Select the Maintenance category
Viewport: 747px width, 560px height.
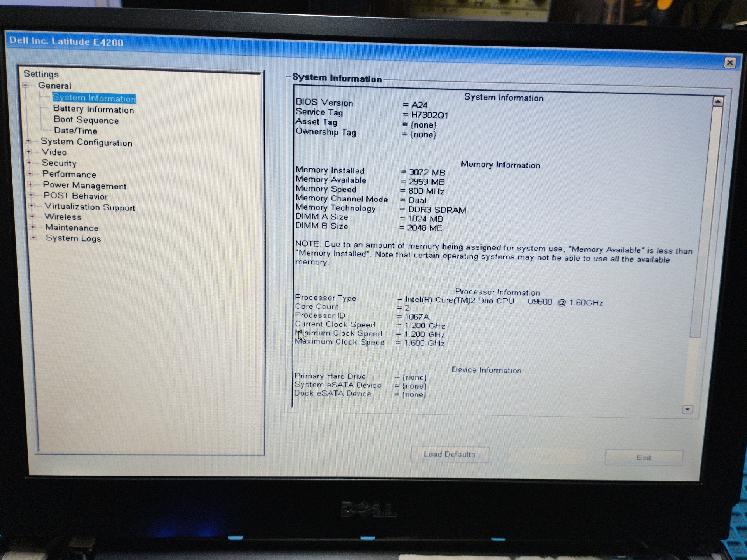click(72, 227)
